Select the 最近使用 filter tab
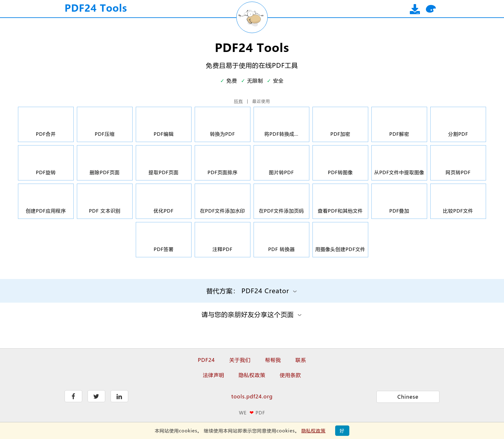 click(261, 101)
